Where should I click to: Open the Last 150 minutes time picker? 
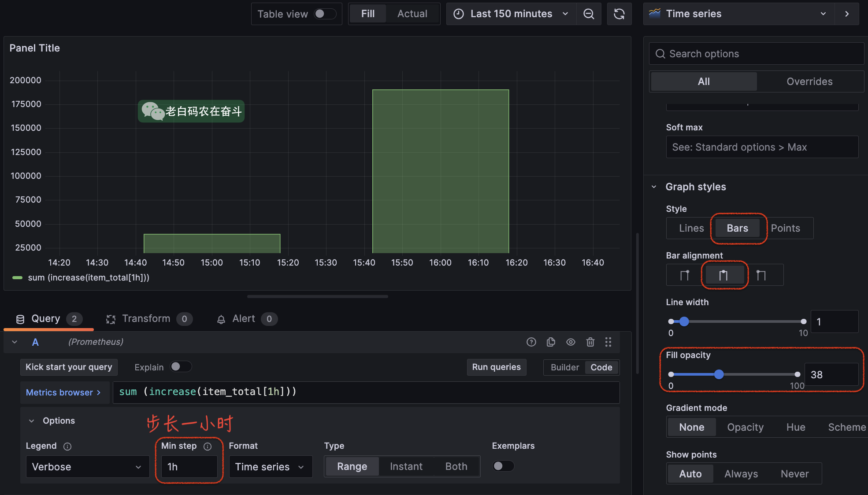tap(511, 14)
